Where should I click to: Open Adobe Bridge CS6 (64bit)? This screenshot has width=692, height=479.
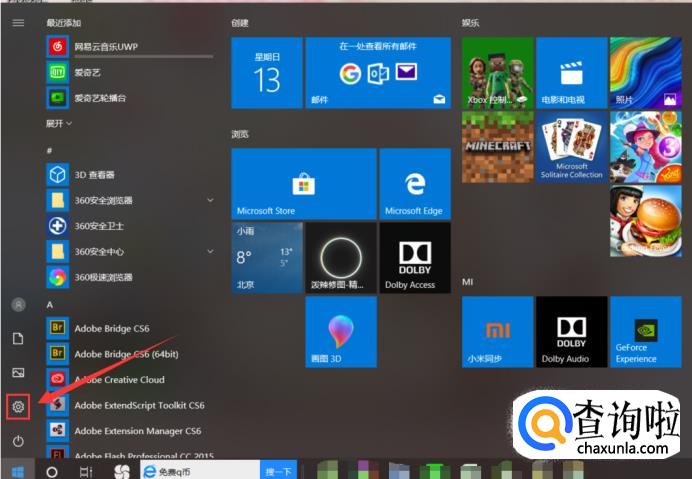coord(130,354)
